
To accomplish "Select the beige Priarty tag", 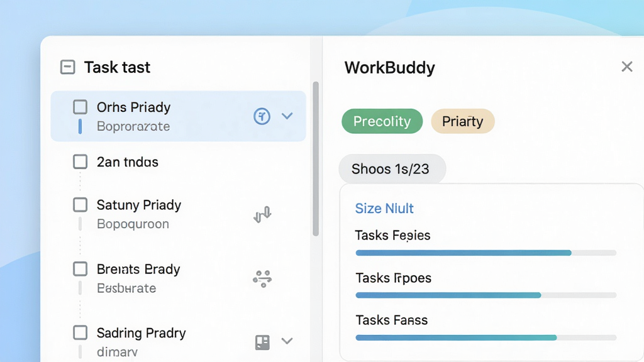I will point(462,121).
